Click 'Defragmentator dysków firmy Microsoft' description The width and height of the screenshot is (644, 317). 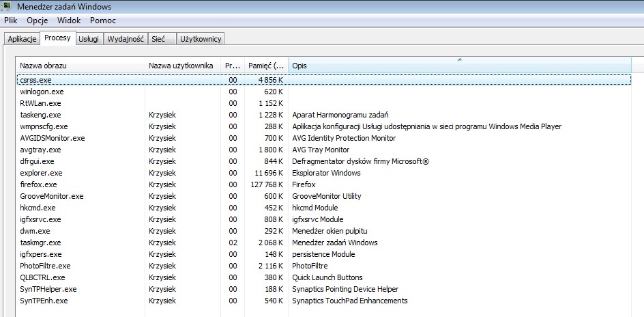361,161
